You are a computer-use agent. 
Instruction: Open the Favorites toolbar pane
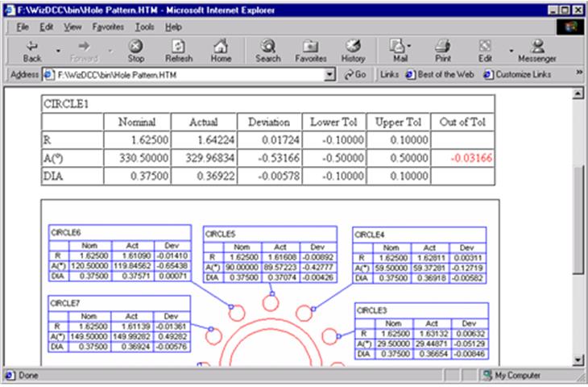coord(310,52)
